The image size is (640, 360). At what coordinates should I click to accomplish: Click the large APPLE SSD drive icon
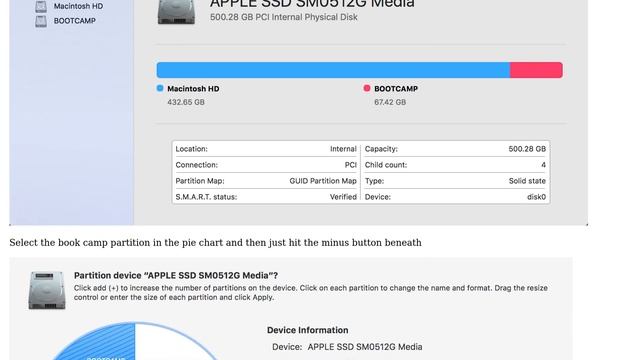[176, 12]
